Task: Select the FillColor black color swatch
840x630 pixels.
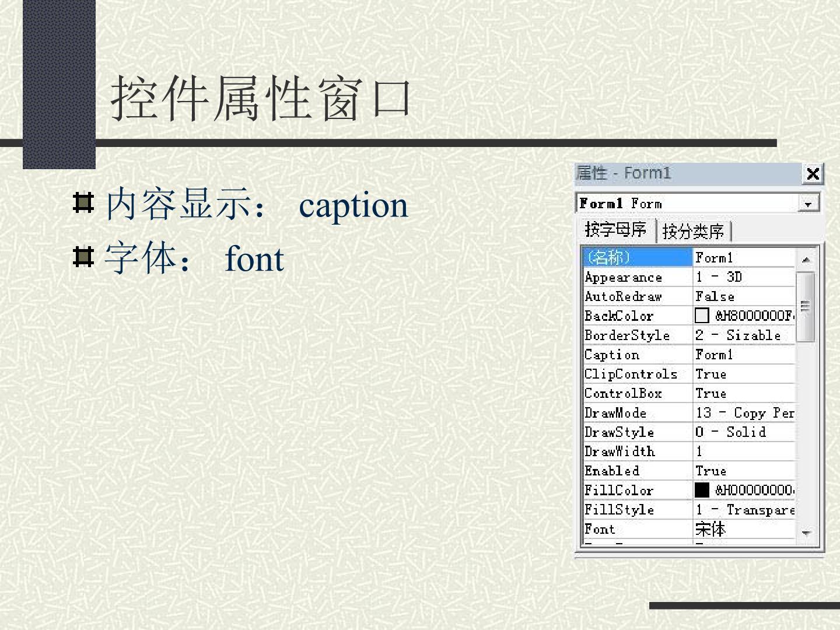Action: pyautogui.click(x=702, y=490)
